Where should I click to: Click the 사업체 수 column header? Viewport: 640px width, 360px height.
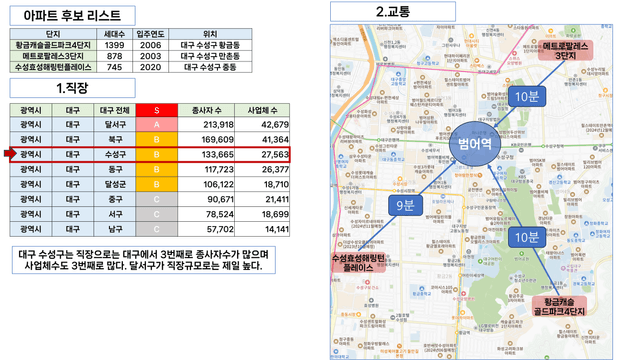[x=262, y=110]
